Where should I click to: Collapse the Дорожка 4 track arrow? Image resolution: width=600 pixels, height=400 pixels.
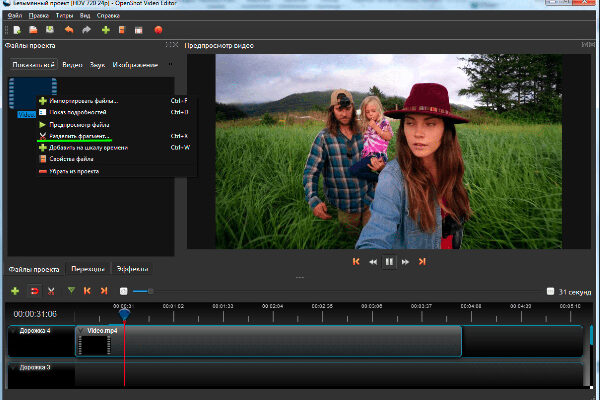tap(13, 330)
